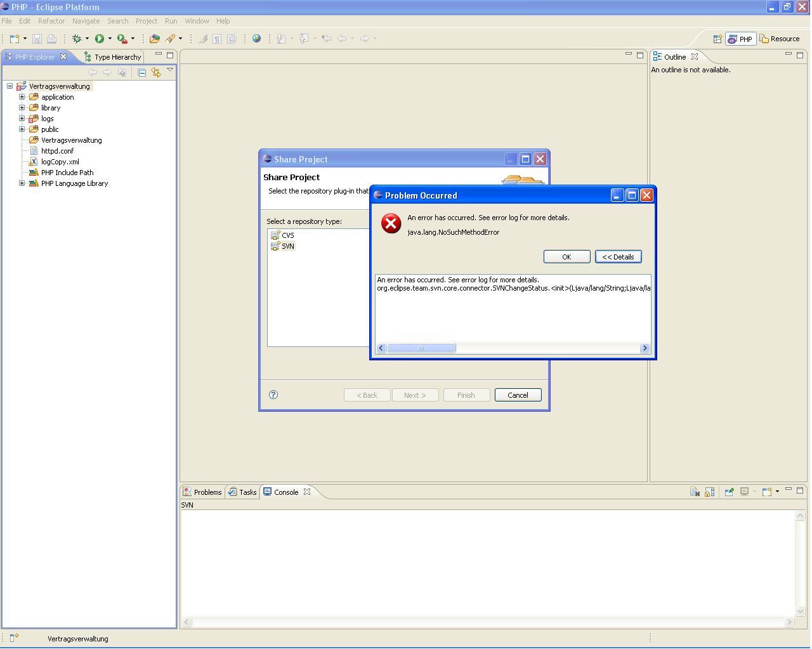The image size is (812, 649).
Task: Toggle Pin Console in the Console toolbar
Action: [730, 492]
